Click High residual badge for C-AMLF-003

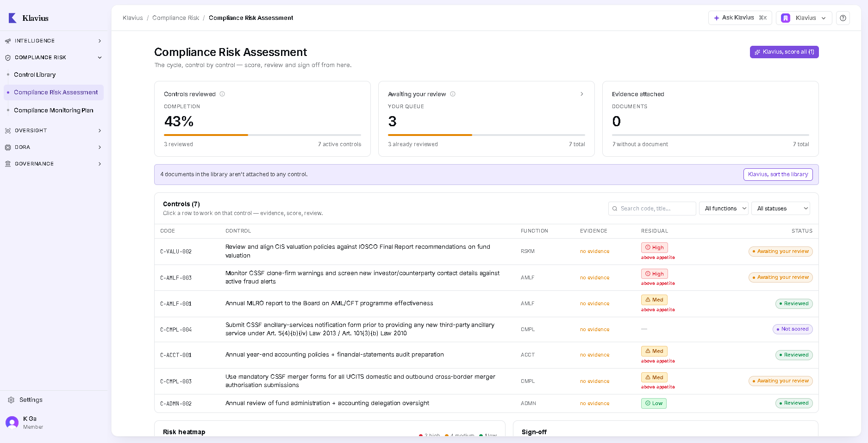point(655,274)
